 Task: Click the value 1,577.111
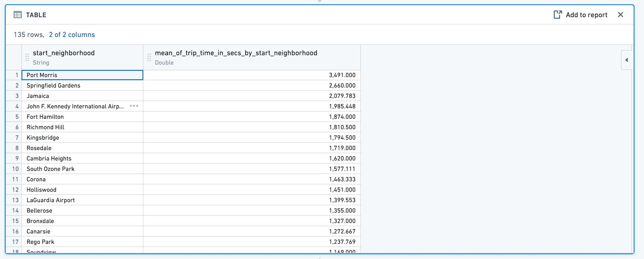pos(342,169)
